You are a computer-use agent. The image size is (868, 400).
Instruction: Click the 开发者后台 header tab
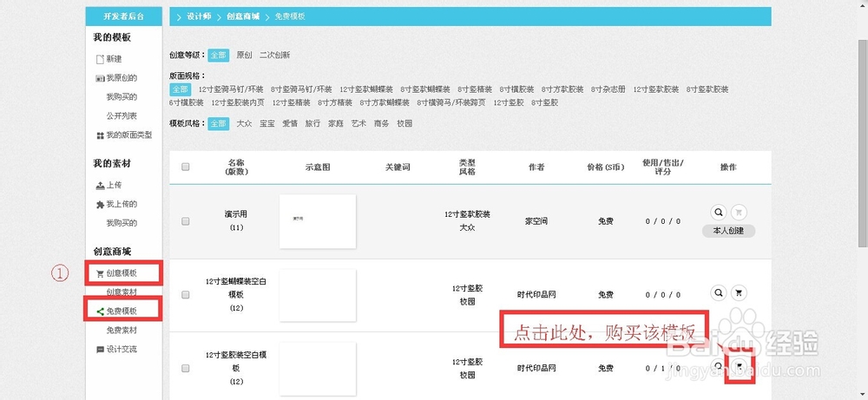(x=124, y=16)
